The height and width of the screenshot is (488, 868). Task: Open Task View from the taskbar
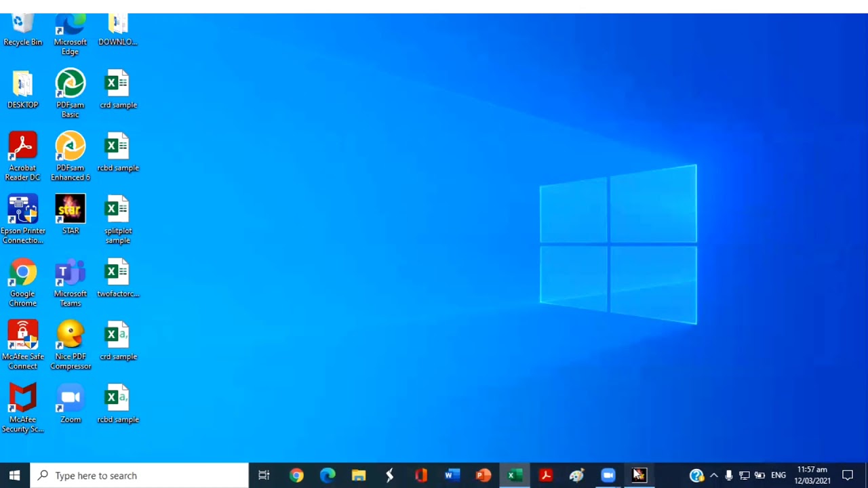point(264,475)
